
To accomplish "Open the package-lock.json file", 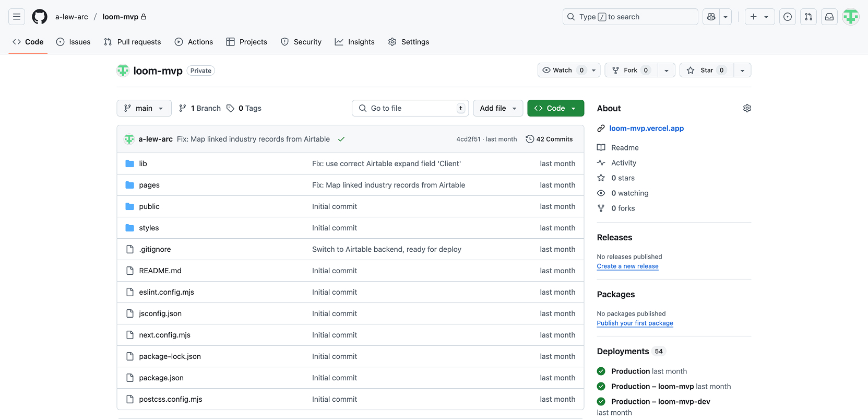I will [x=170, y=356].
